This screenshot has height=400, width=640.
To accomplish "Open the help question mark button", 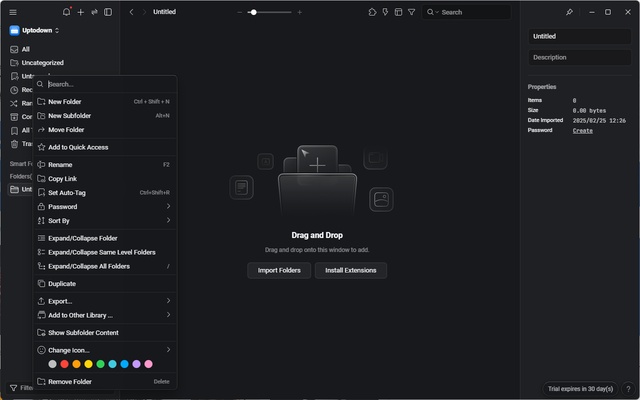I will pyautogui.click(x=629, y=389).
